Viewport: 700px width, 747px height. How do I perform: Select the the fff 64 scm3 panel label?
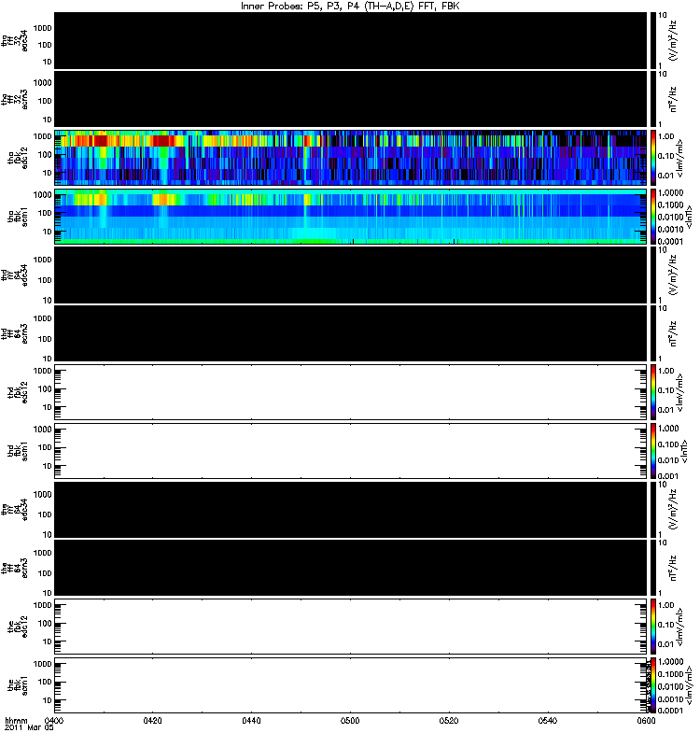[14, 568]
